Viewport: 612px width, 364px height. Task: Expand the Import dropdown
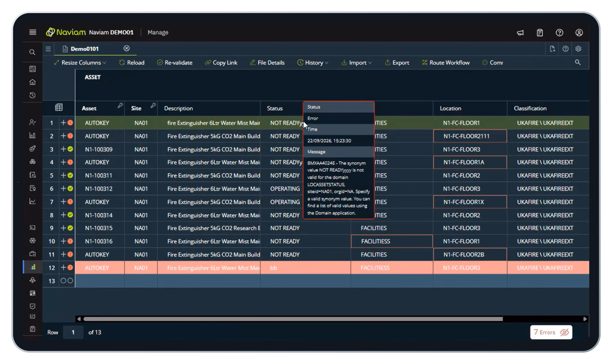click(357, 63)
